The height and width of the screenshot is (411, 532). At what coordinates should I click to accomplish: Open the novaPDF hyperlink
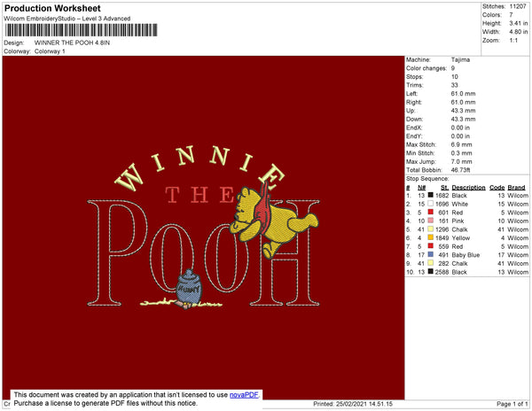click(x=244, y=395)
